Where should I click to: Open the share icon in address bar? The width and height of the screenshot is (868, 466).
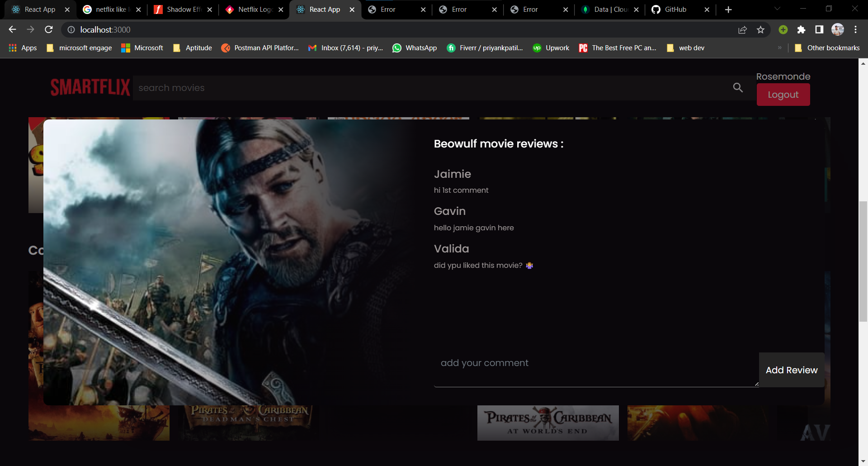[x=742, y=29]
